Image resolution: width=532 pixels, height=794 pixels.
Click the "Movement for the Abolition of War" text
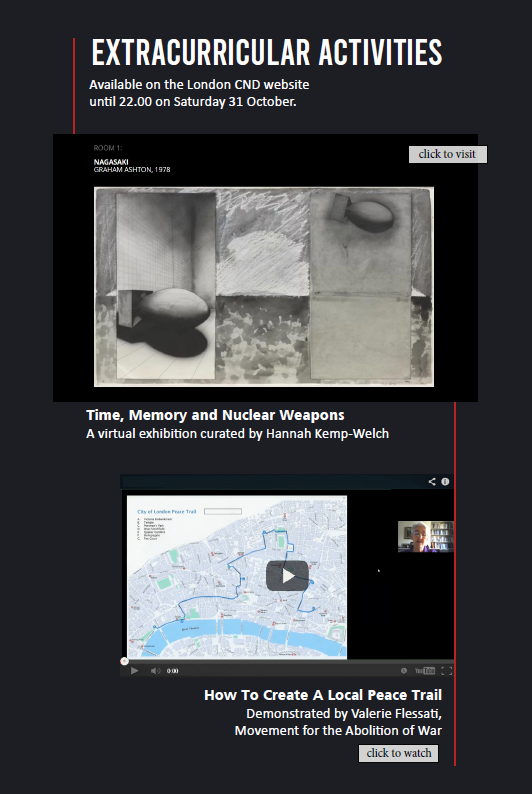[x=338, y=731]
